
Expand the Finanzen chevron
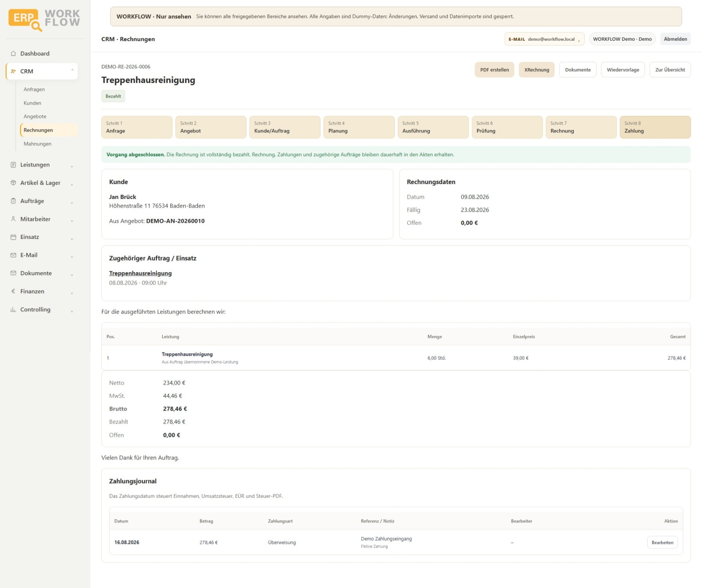click(72, 292)
